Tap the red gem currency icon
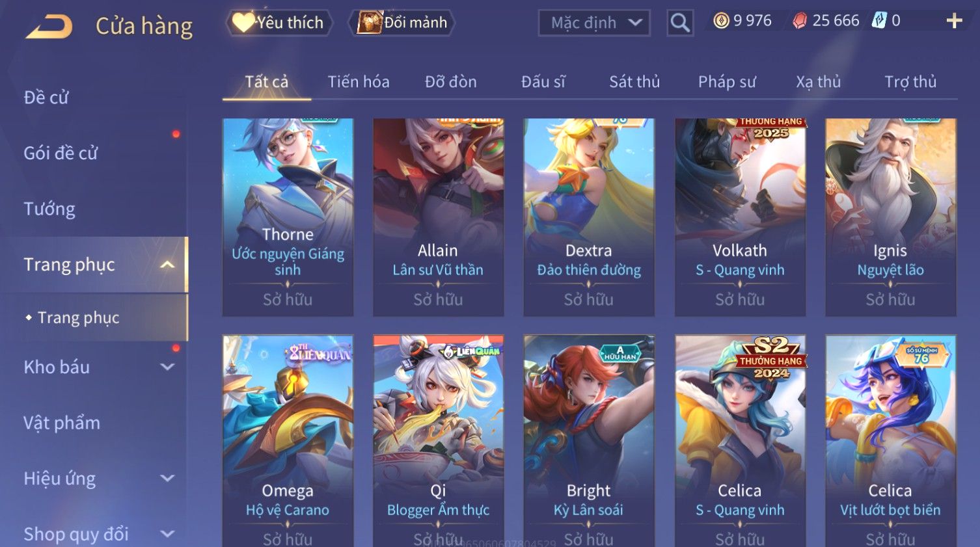The height and width of the screenshot is (547, 980). point(800,21)
